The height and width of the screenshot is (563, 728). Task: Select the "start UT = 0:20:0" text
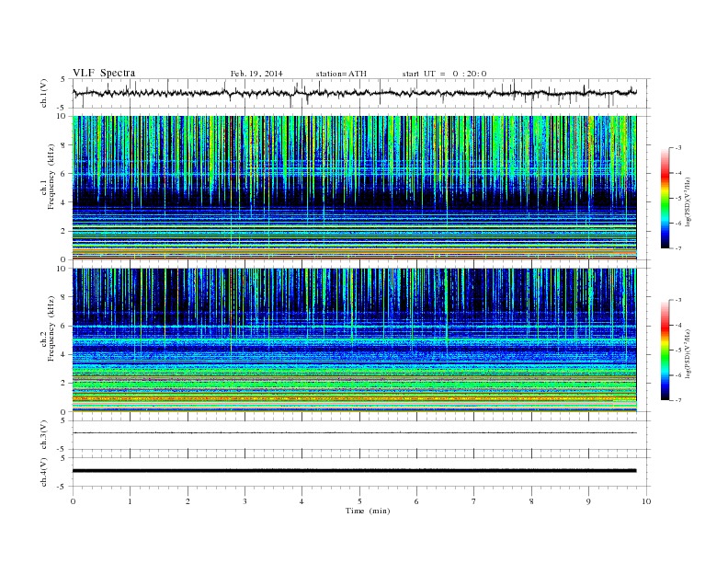point(444,74)
